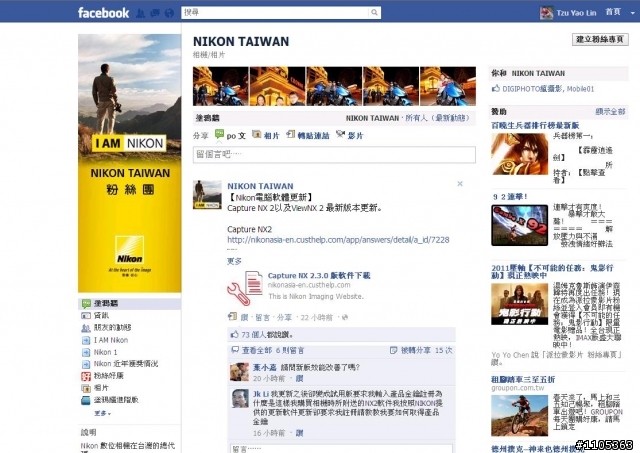Like the comment posted 20 小時前
The width and height of the screenshot is (640, 453).
299,379
